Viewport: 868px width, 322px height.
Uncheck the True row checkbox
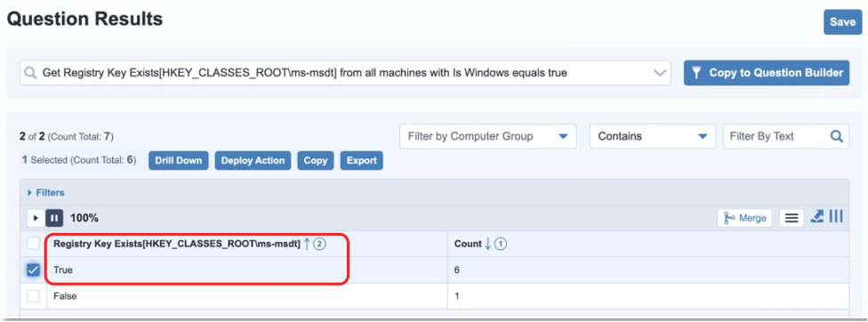coord(33,270)
